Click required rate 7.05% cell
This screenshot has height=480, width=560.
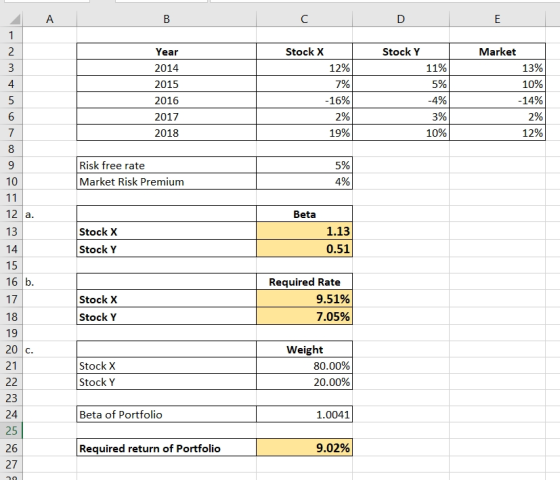304,316
